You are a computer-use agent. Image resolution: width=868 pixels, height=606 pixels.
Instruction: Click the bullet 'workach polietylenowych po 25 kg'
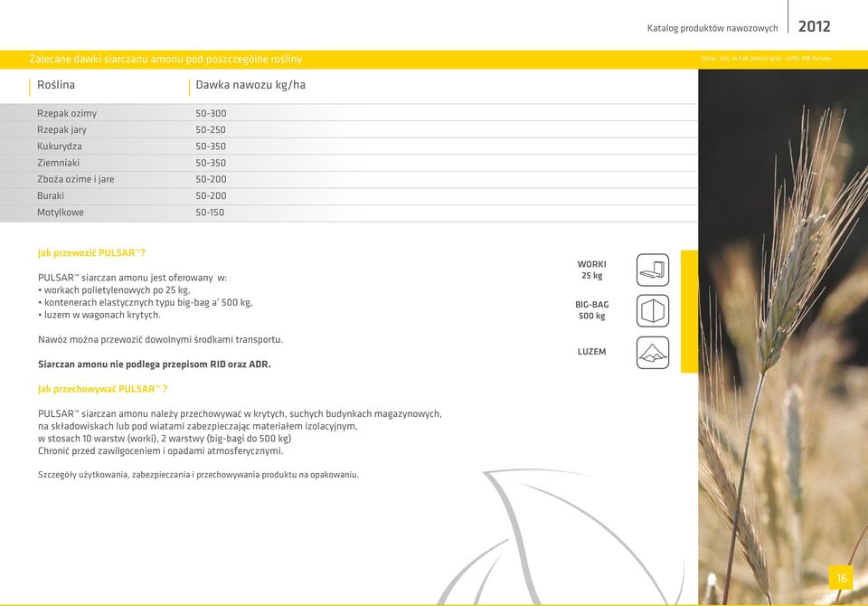coord(114,290)
